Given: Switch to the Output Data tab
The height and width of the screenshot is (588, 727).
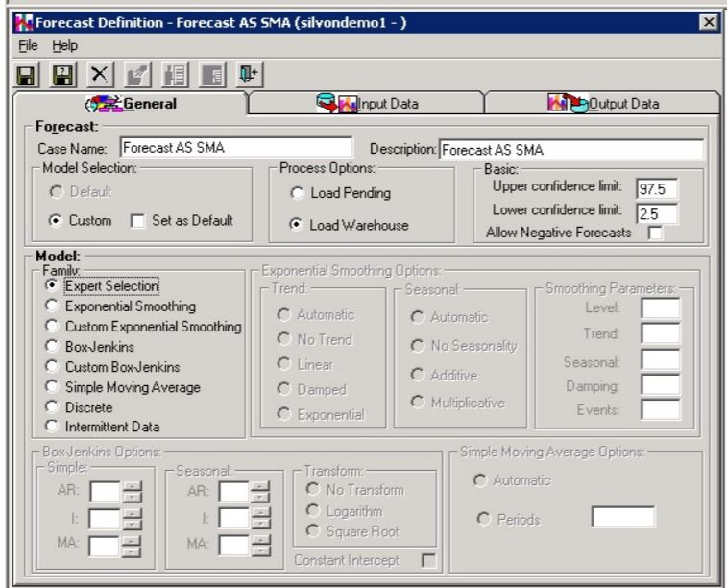Looking at the screenshot, I should pyautogui.click(x=602, y=104).
